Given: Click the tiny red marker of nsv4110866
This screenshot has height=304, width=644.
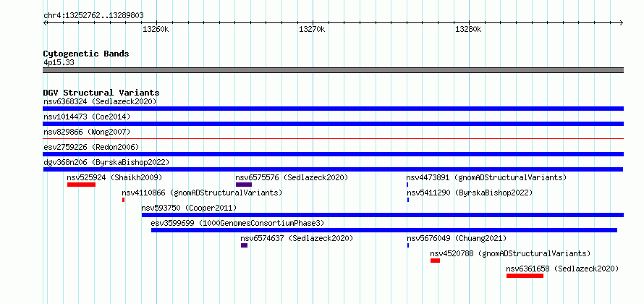Looking at the screenshot, I should click(123, 200).
